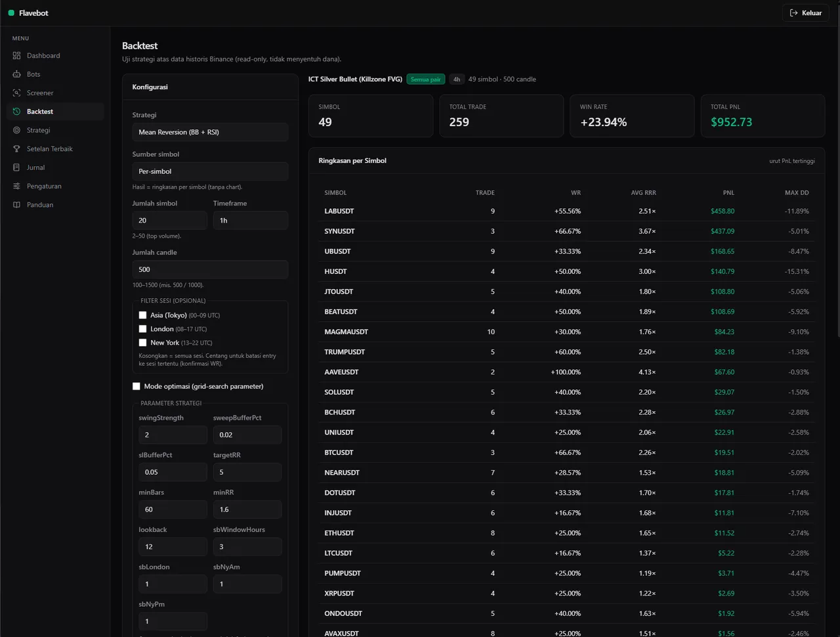
Task: Open the Dashboard sidebar icon
Action: coord(16,56)
